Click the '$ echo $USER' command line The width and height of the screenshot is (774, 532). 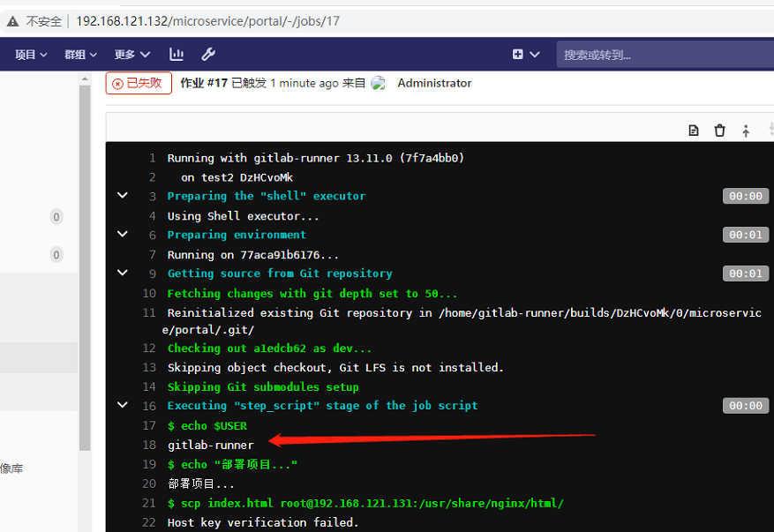207,426
